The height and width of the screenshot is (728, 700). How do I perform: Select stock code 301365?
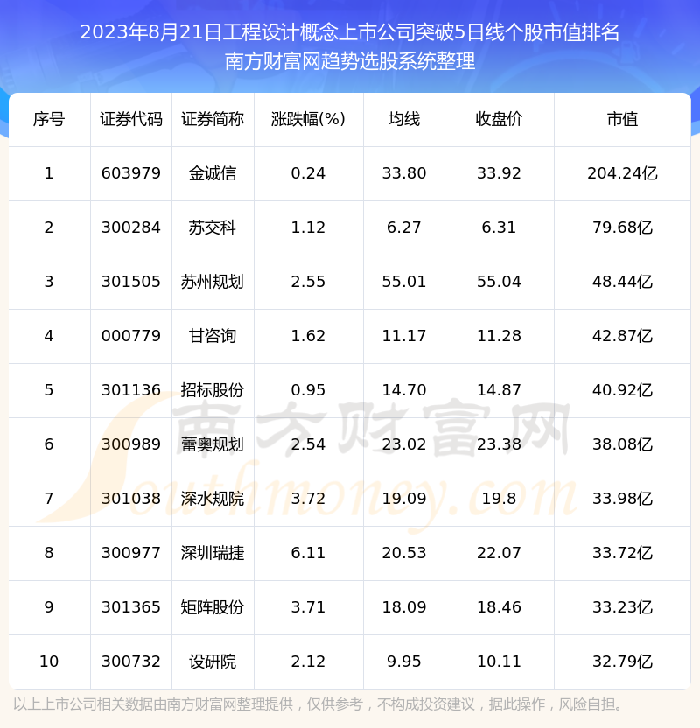(131, 607)
